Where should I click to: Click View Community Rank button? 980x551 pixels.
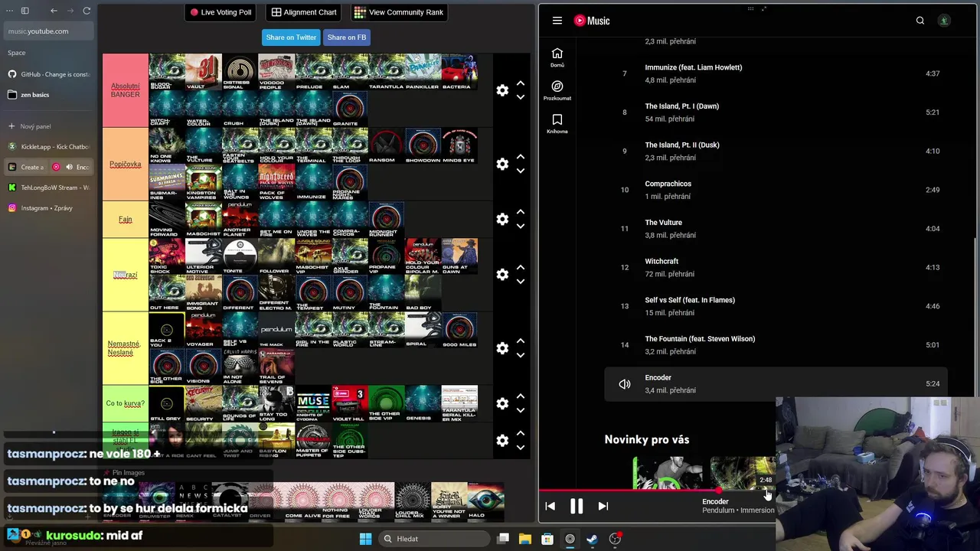(398, 12)
